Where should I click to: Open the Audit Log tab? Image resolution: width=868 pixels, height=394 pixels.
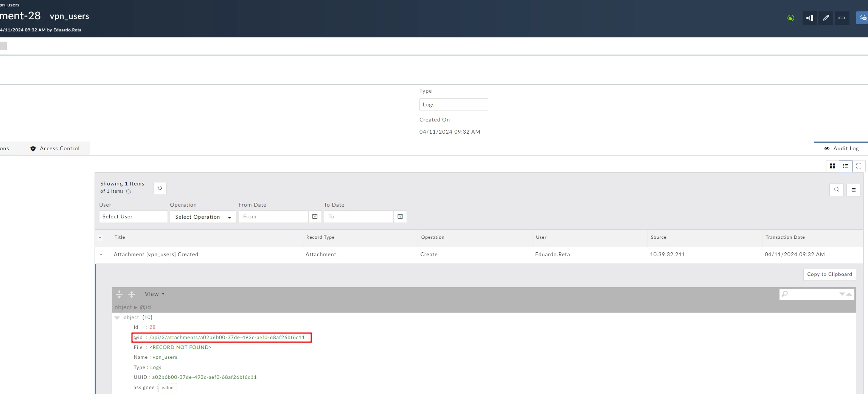841,148
